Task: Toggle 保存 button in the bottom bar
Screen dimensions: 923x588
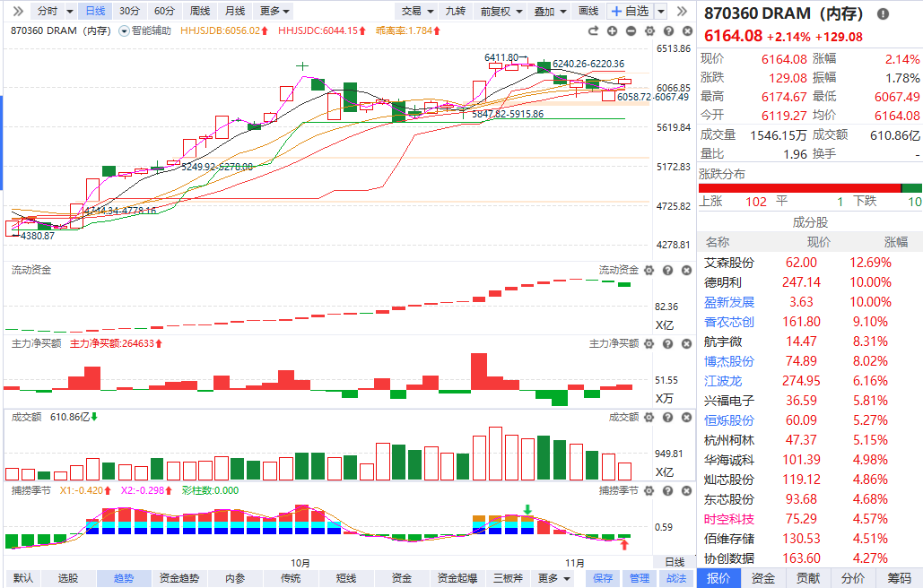Action: pos(604,578)
